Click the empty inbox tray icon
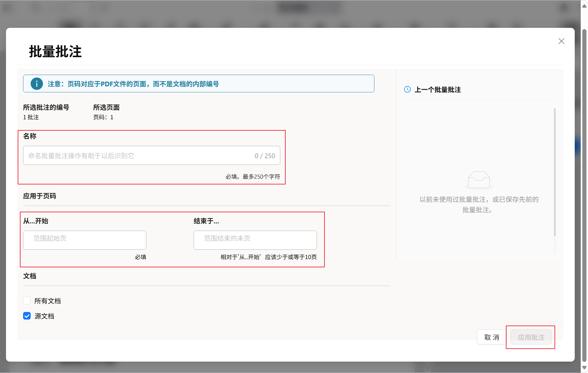This screenshot has width=588, height=373. [x=479, y=180]
